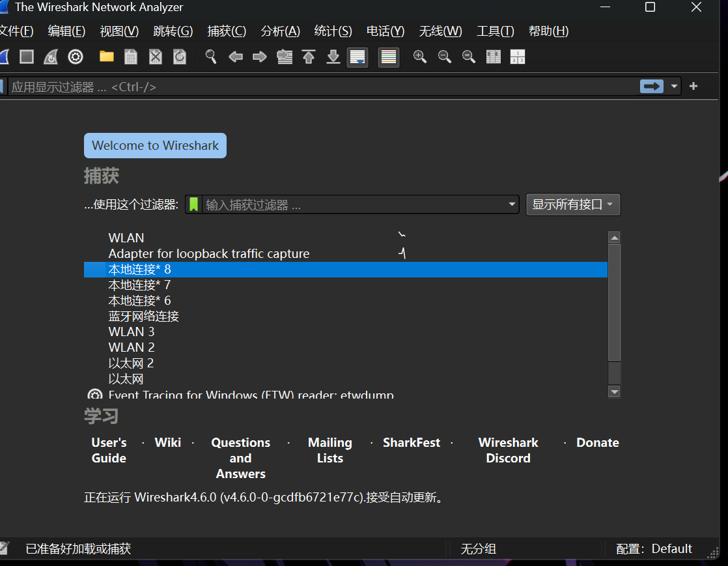
Task: Click the 配置: Default profile in status bar
Action: coord(654,549)
